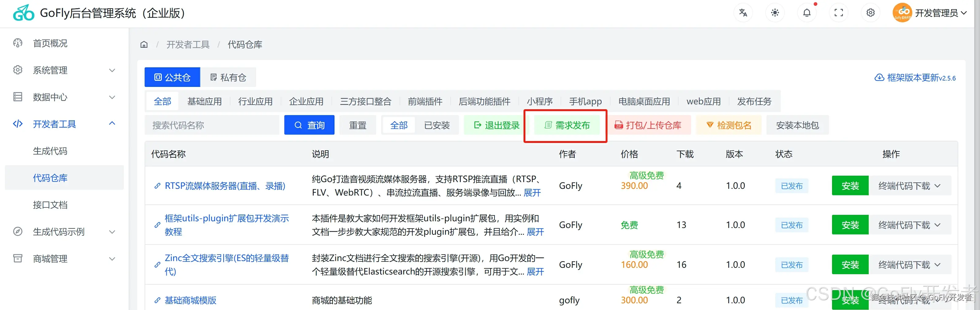Viewport: 980px width, 310px height.
Task: Toggle the light/dark theme icon
Action: (x=774, y=13)
